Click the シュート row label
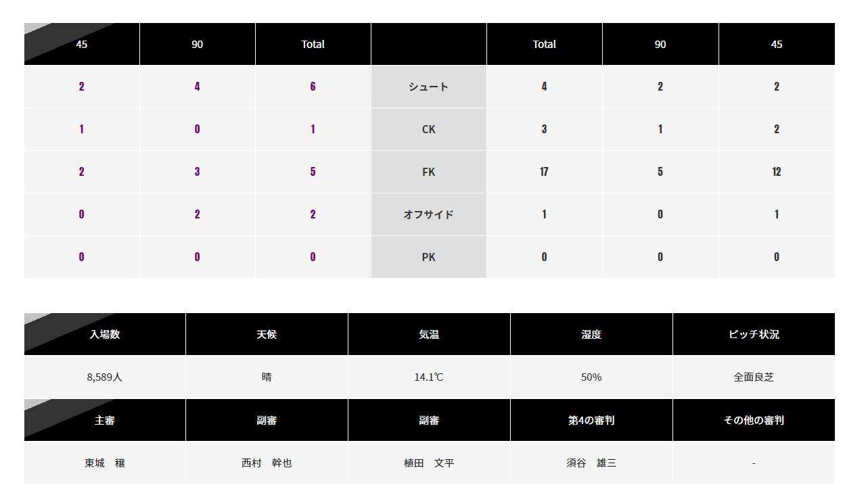The image size is (868, 493). pyautogui.click(x=428, y=87)
